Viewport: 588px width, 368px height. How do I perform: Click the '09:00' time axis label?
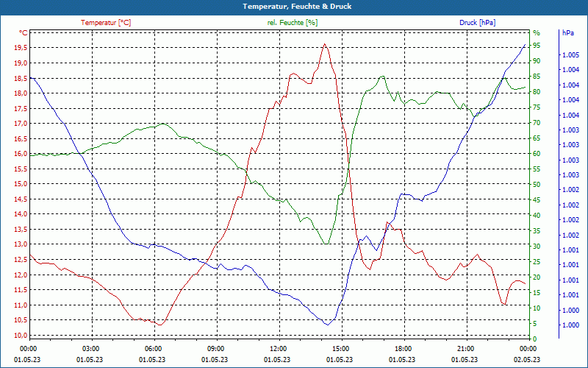[x=215, y=349]
